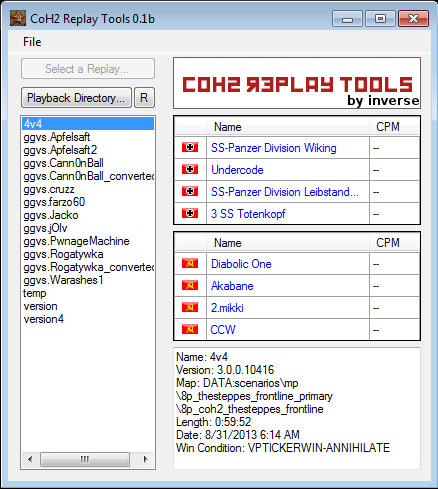Close the CoH2 Replay Tools window

coord(413,19)
